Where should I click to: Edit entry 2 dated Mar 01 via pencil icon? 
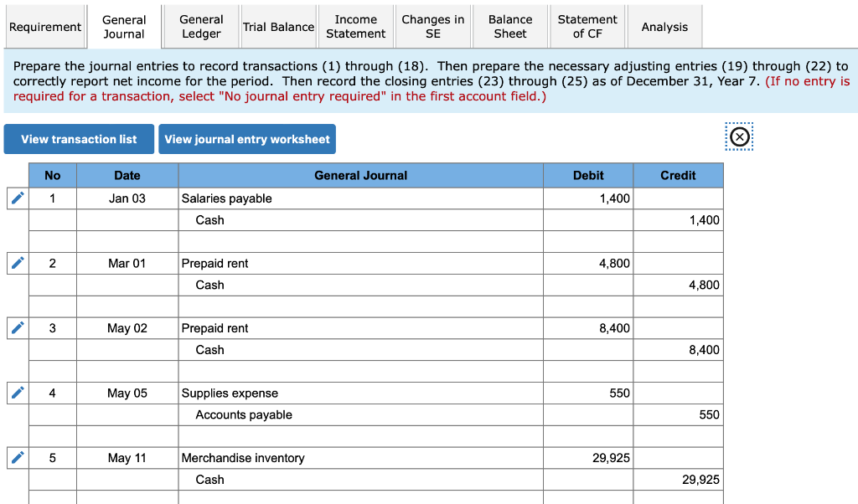coord(17,263)
